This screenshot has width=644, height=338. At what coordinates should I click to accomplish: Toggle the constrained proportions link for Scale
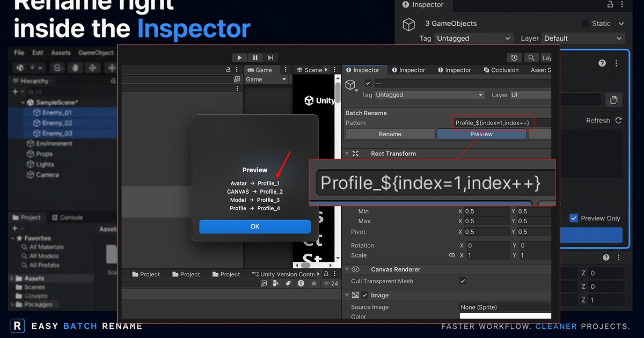click(452, 255)
